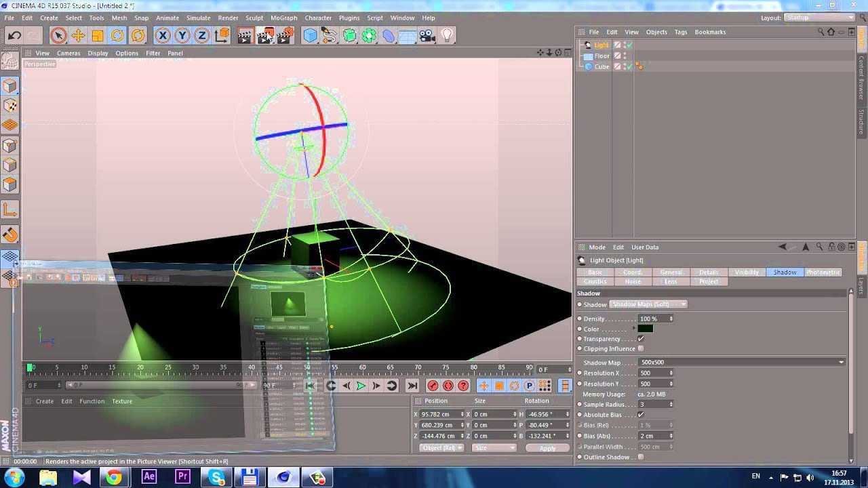Open the spline pen tool icon
Screen dimensions: 868x488
[x=330, y=35]
